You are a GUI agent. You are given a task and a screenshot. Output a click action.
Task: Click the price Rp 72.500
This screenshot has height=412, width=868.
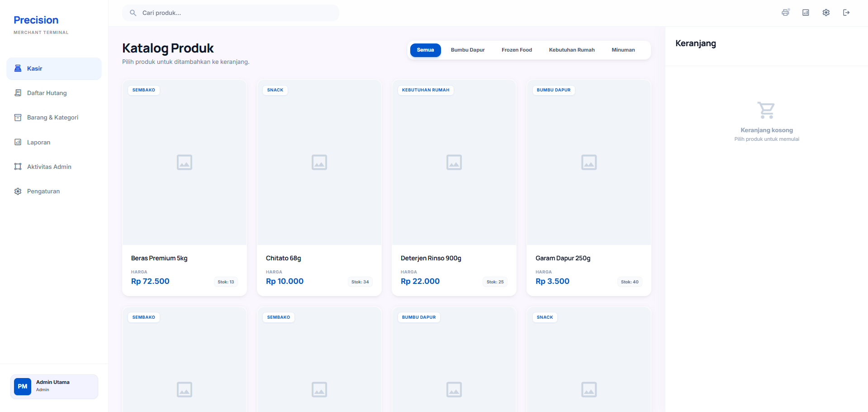coord(150,281)
